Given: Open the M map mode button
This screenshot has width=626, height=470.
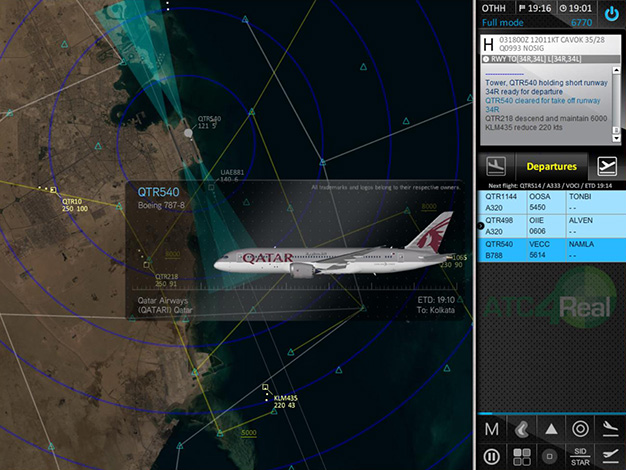Looking at the screenshot, I should [492, 428].
